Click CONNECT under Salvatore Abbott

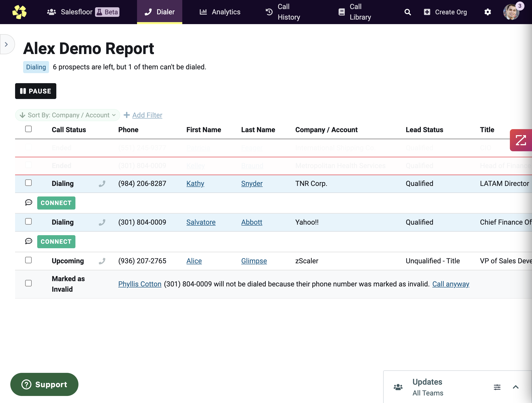(56, 242)
